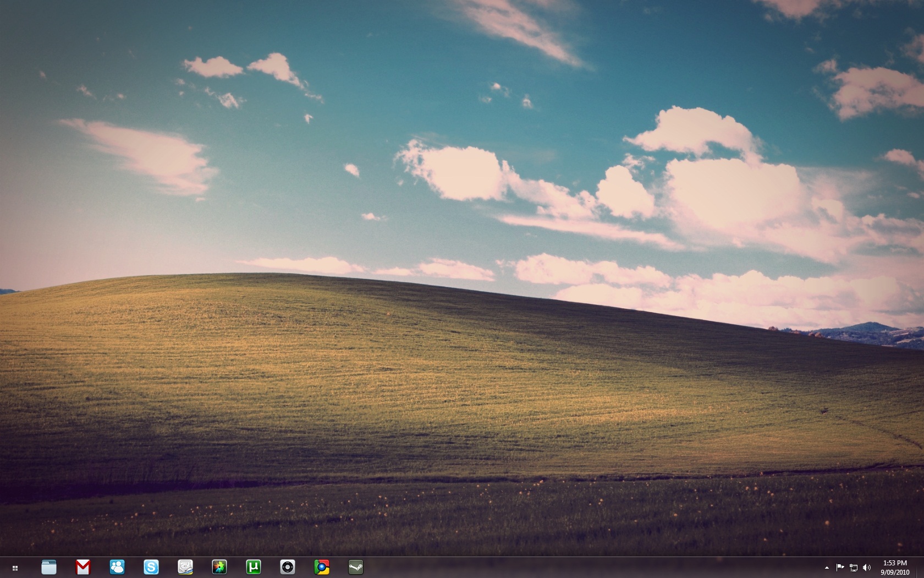Open the disk drive utility icon
This screenshot has width=924, height=578.
point(185,567)
